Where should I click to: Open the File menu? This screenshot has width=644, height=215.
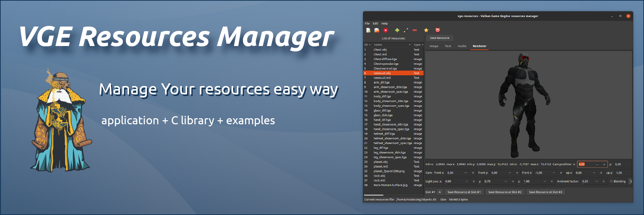[x=367, y=24]
